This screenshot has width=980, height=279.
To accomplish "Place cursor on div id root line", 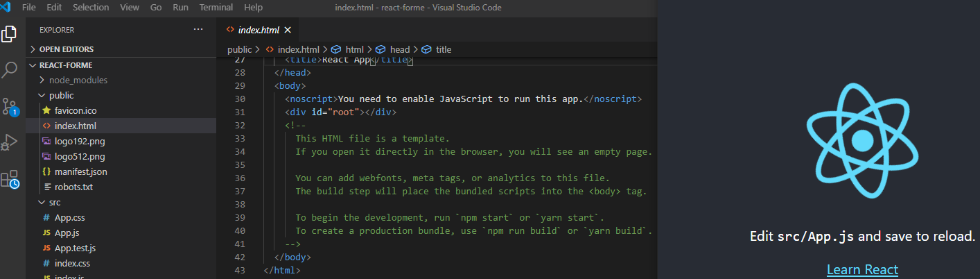I will pos(340,112).
